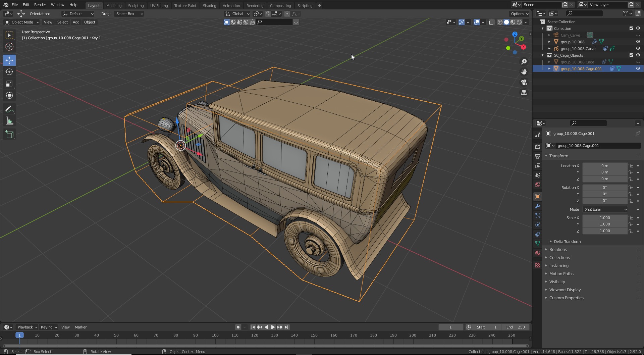Hide group_10.008 with its eye icon

pyautogui.click(x=638, y=42)
